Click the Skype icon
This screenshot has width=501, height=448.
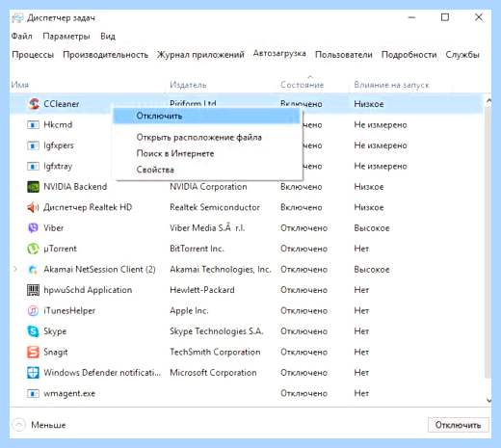coord(33,331)
